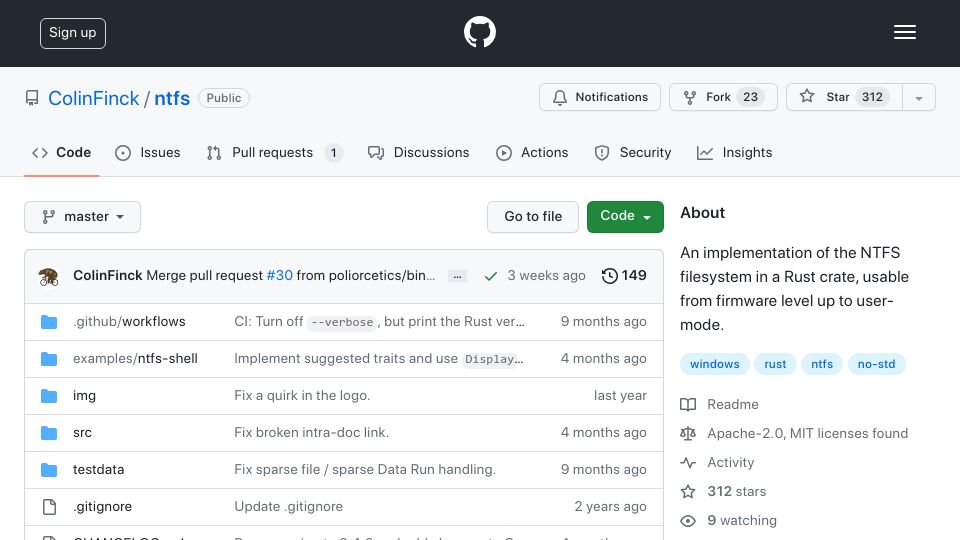Open the testdata folder

[99, 470]
